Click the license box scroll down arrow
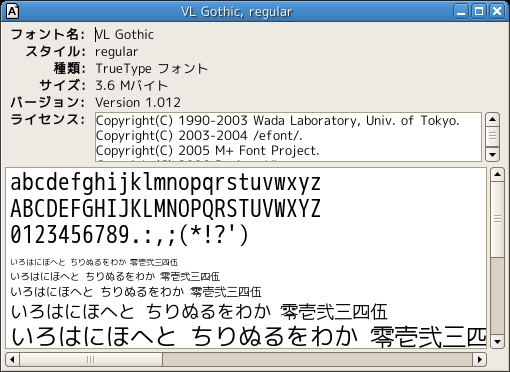The image size is (510, 372). point(492,154)
